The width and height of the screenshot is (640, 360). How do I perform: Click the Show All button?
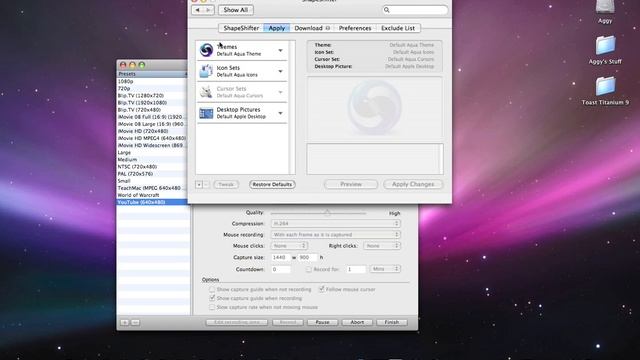(236, 10)
